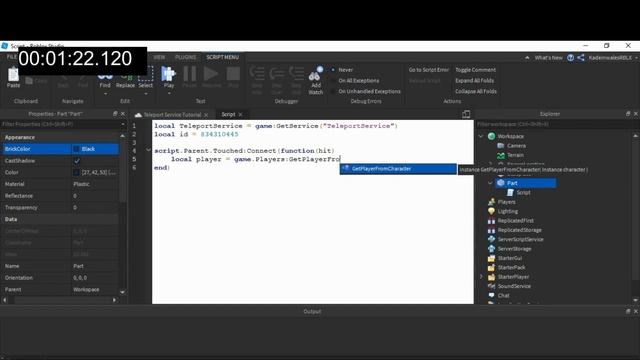Open the SCRIPT MENU ribbon tab

pyautogui.click(x=222, y=58)
